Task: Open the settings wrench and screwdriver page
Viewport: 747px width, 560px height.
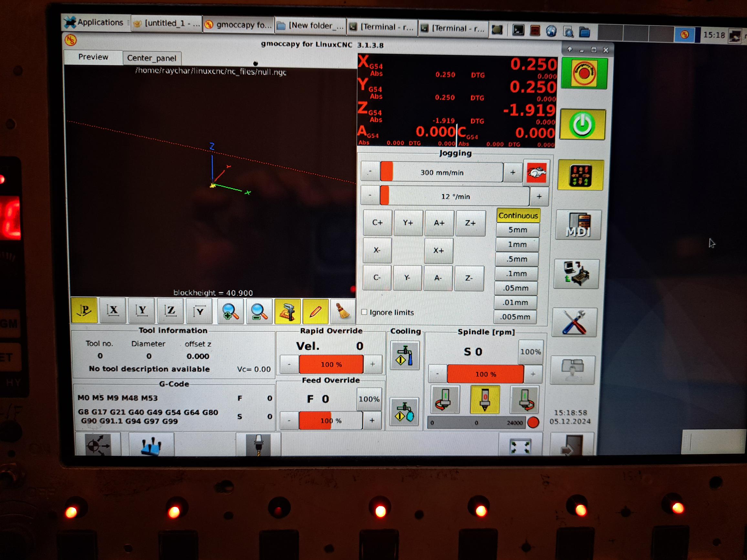Action: pos(574,322)
